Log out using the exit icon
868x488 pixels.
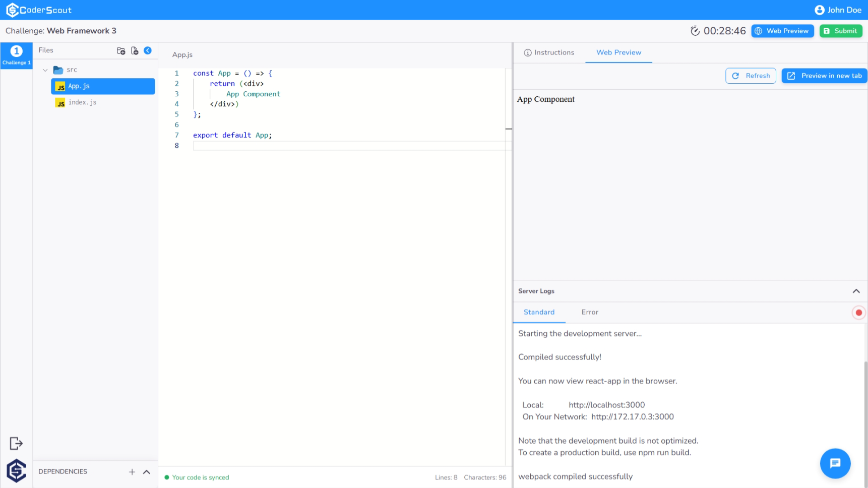click(x=16, y=443)
